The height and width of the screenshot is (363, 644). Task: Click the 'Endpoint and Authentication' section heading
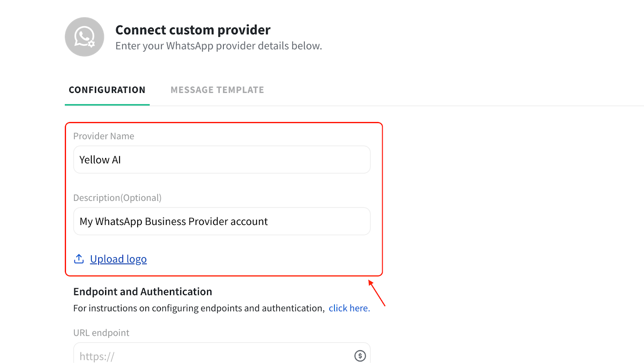[x=142, y=291]
